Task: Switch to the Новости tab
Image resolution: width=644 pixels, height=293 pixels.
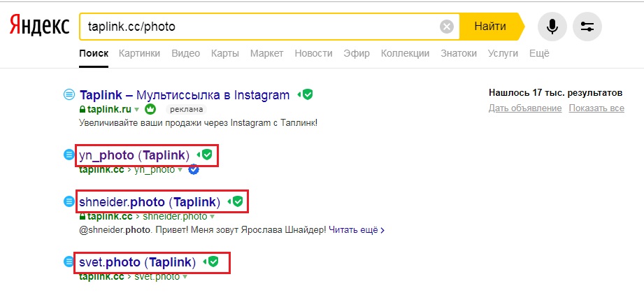Action: [313, 53]
